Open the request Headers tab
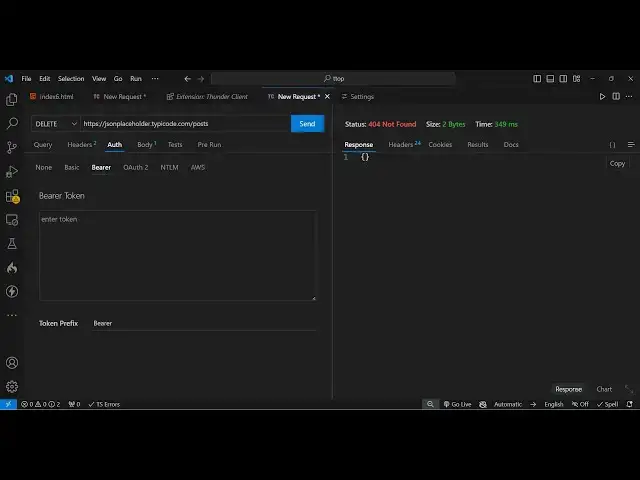Image resolution: width=640 pixels, height=480 pixels. [x=82, y=144]
